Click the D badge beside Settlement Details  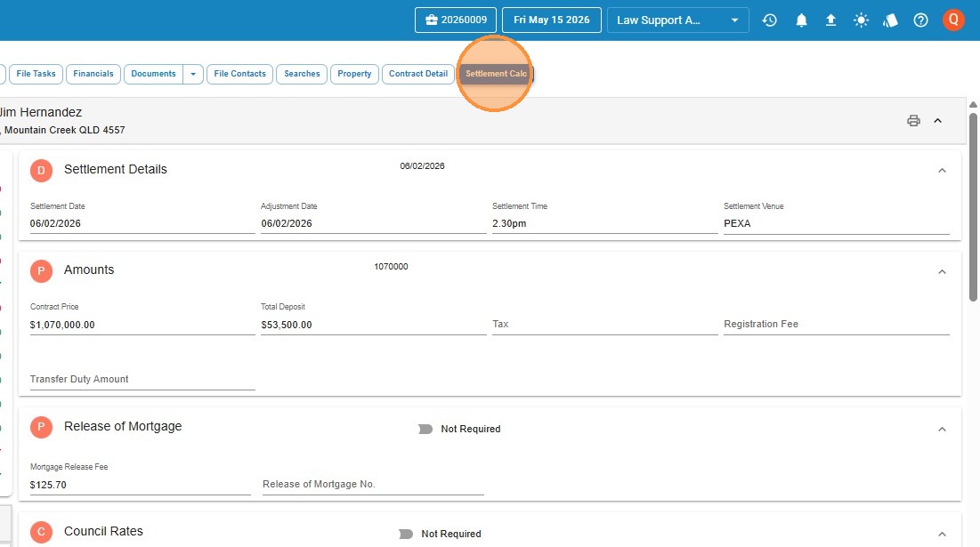click(x=41, y=170)
